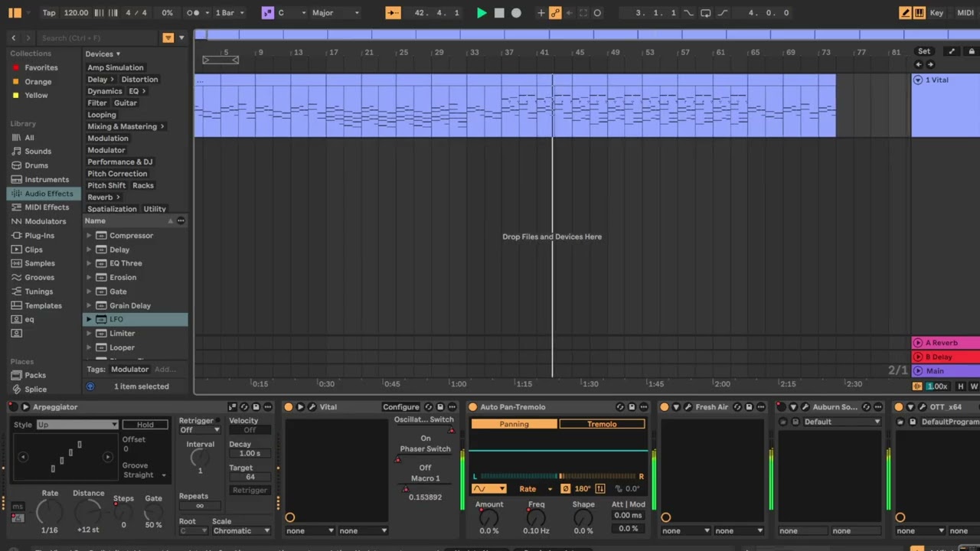
Task: Toggle the ms rate mode in Arpeggiator
Action: pos(17,507)
